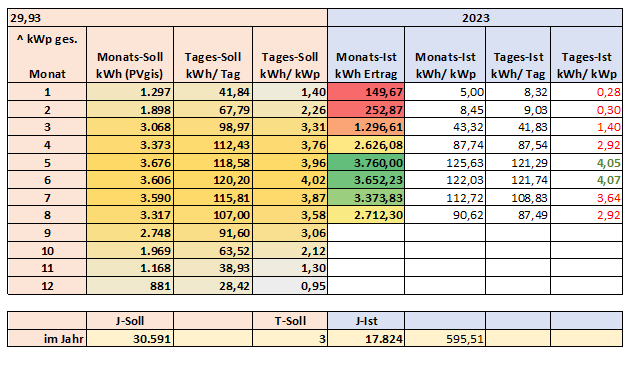Select the orange cell 1.296,61
Viewport: 634px width, 383px height.
click(366, 127)
